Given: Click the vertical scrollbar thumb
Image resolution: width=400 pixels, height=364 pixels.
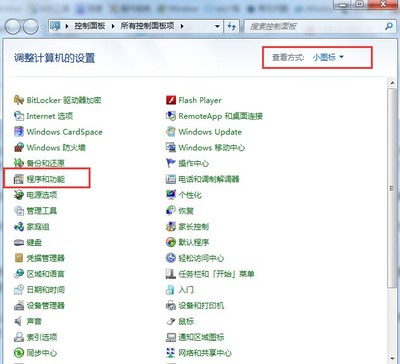Looking at the screenshot, I should coord(392,188).
